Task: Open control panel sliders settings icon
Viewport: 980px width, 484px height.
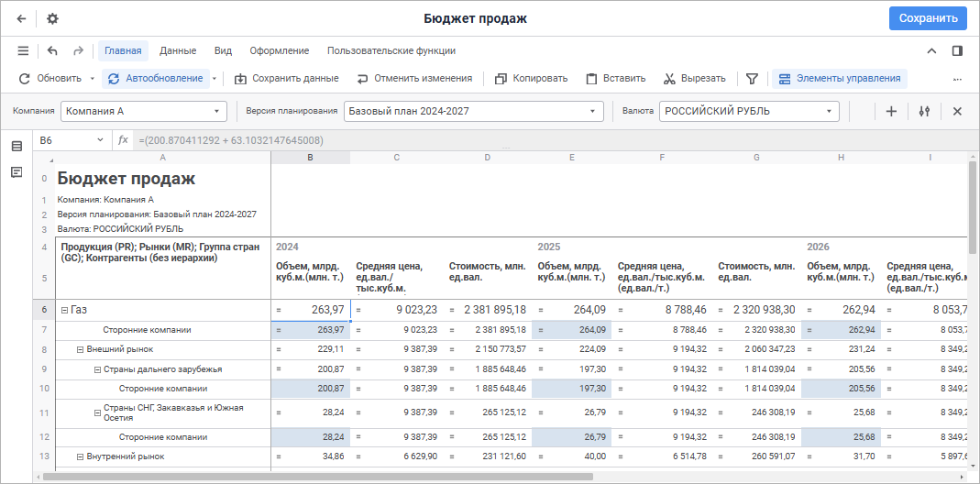Action: 924,111
